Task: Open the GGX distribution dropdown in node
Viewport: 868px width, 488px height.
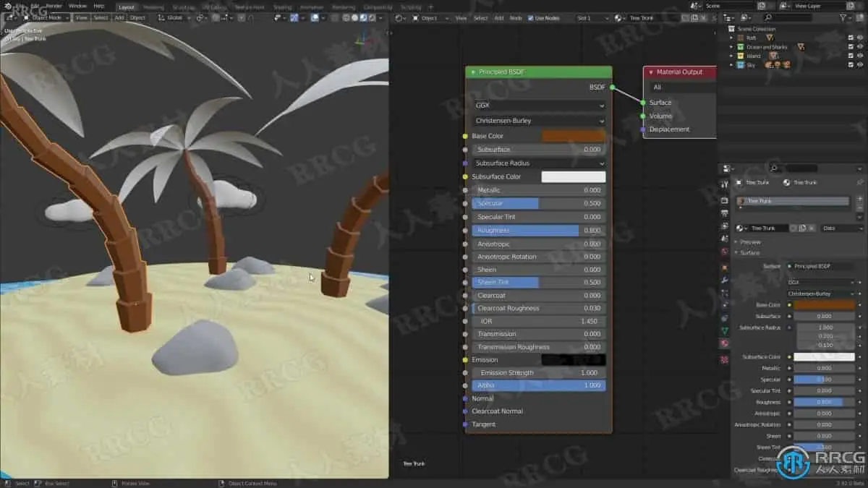Action: point(539,105)
